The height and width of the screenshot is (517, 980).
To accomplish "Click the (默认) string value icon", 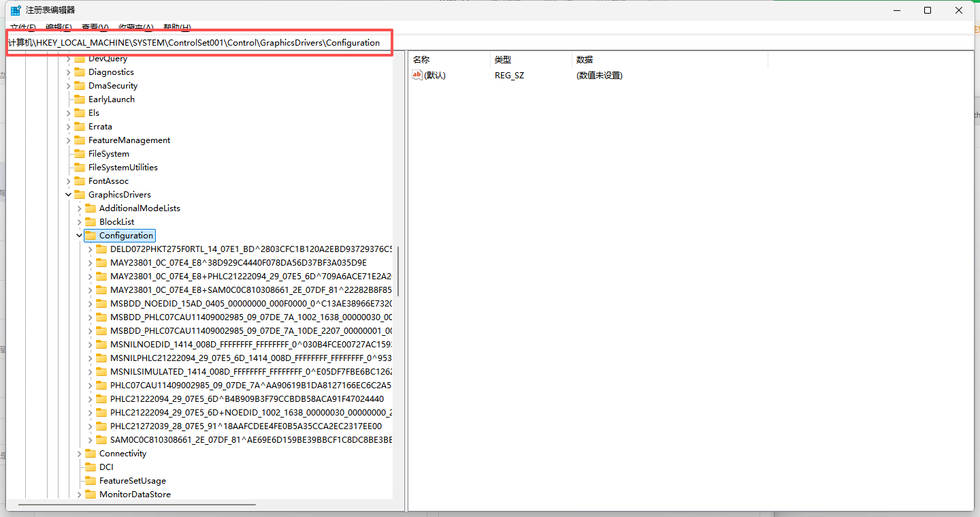I will [417, 75].
